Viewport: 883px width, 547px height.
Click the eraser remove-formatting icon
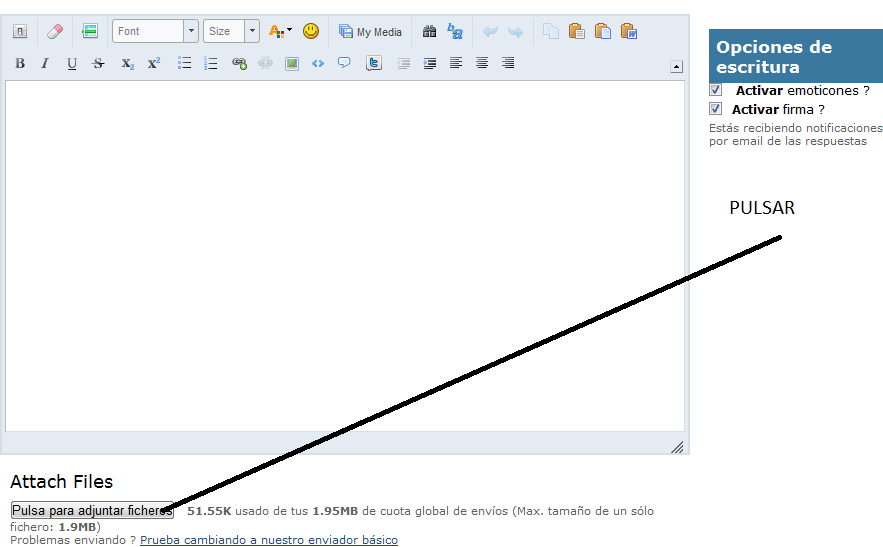click(55, 32)
